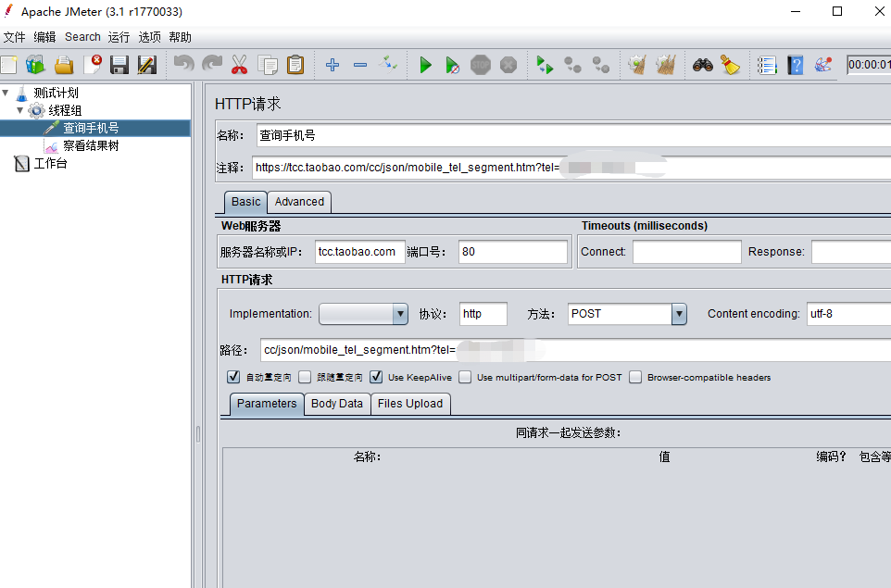Open the 帮助 menu
This screenshot has height=588, width=891.
180,37
